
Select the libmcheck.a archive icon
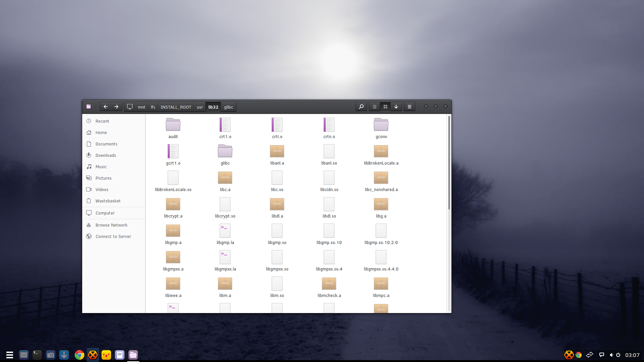[329, 284]
